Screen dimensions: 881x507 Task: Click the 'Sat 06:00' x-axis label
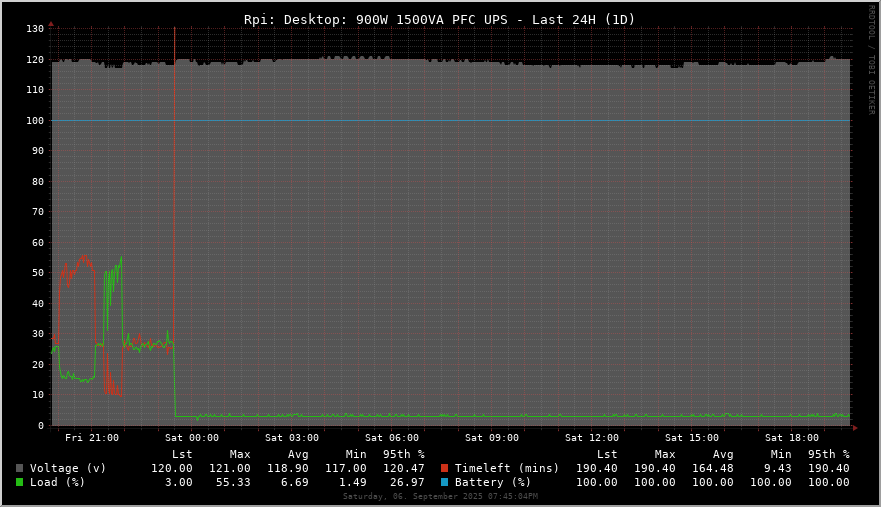point(392,438)
